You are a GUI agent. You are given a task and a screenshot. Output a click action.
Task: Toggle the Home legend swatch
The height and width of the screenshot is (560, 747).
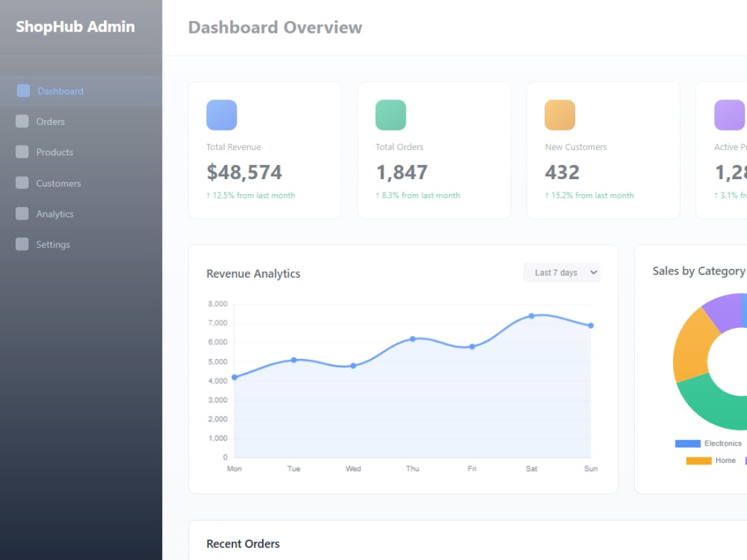(x=698, y=461)
